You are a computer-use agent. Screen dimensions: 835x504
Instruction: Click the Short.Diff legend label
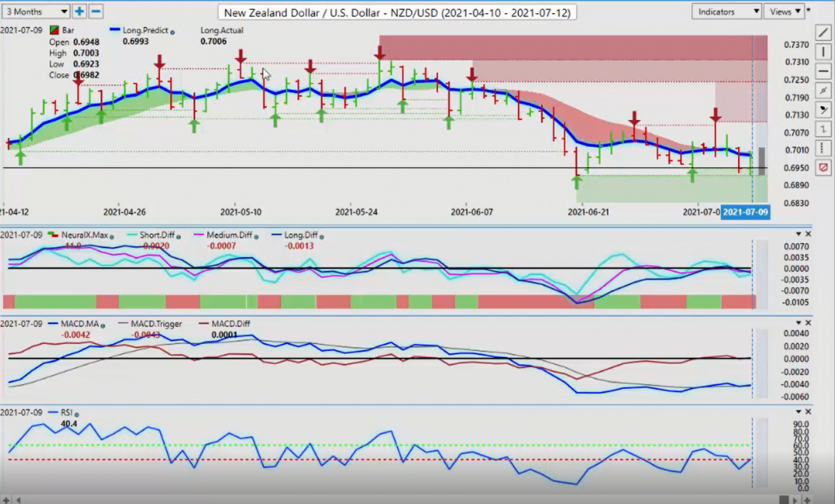pyautogui.click(x=157, y=235)
